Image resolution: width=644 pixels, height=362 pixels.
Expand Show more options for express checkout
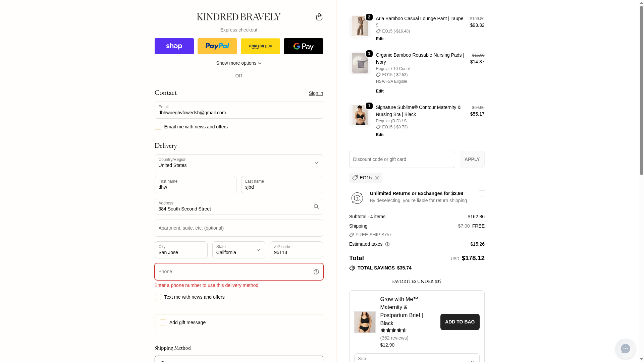pyautogui.click(x=238, y=63)
